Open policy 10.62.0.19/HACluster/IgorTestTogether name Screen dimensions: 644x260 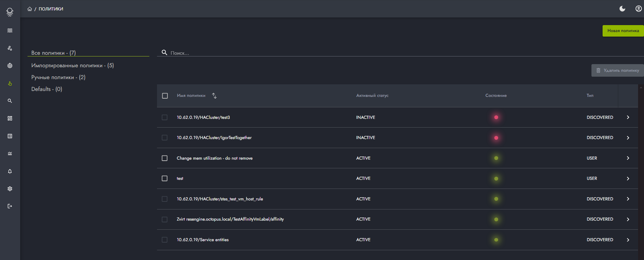point(214,138)
